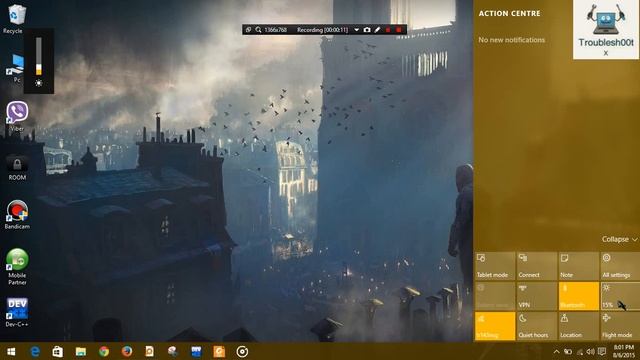Launch Google Chrome from the taskbar

click(104, 351)
